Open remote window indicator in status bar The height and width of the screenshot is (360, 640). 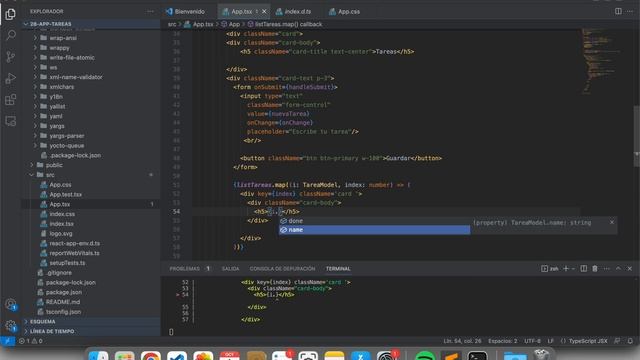7,341
